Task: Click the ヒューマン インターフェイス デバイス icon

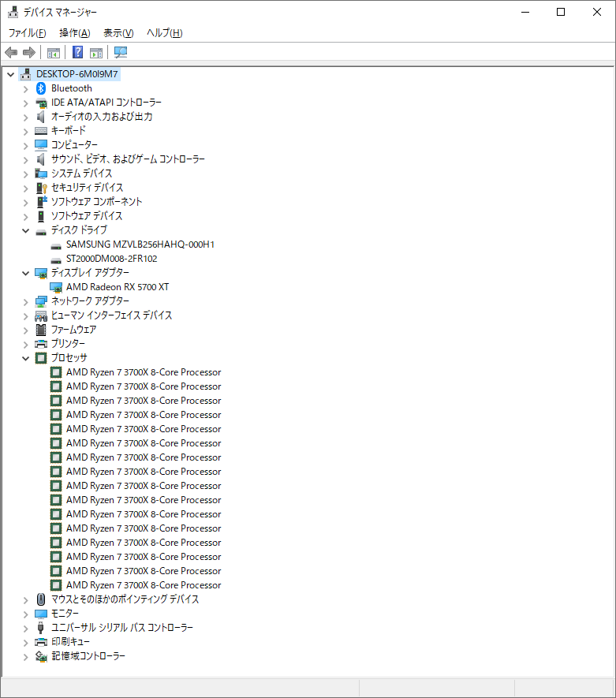Action: [x=41, y=316]
